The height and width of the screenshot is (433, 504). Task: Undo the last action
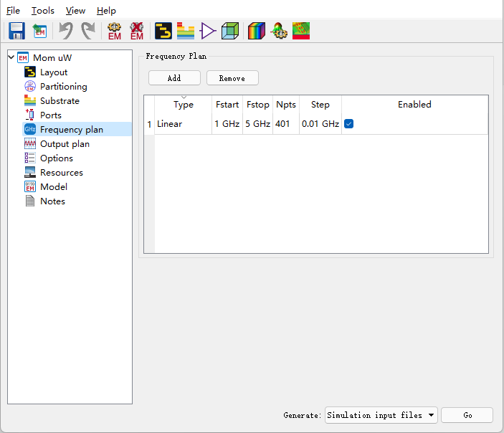[x=66, y=31]
